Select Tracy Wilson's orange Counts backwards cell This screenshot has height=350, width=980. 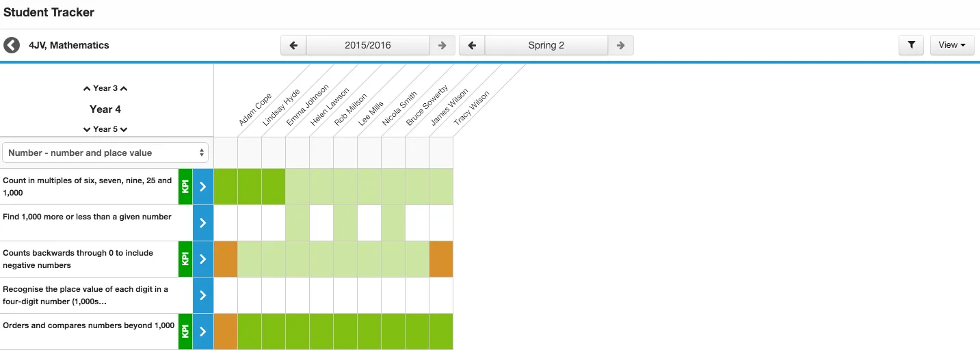coord(441,259)
